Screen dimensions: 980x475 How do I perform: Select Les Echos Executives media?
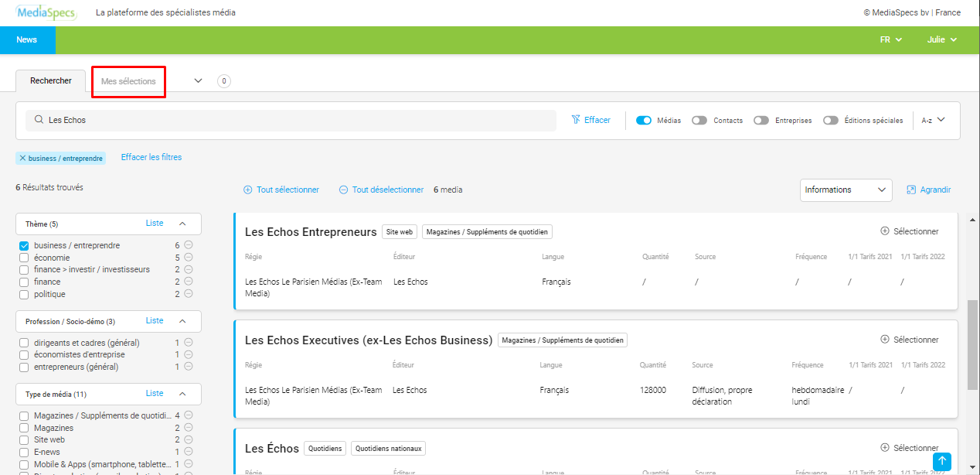coord(910,340)
